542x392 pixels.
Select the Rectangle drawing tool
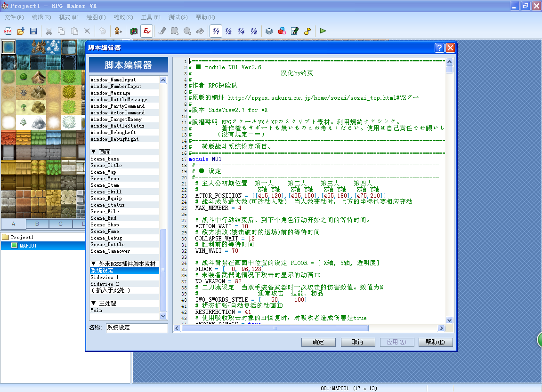click(175, 31)
